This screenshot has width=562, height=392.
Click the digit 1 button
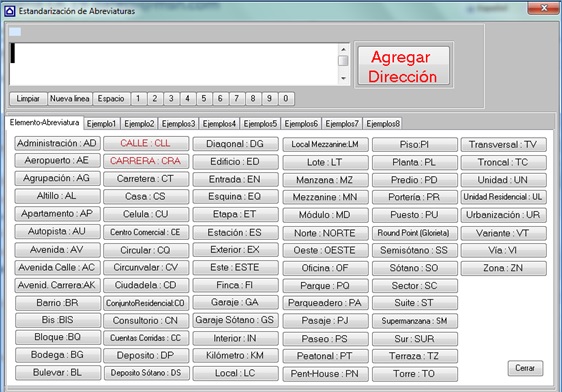click(138, 99)
